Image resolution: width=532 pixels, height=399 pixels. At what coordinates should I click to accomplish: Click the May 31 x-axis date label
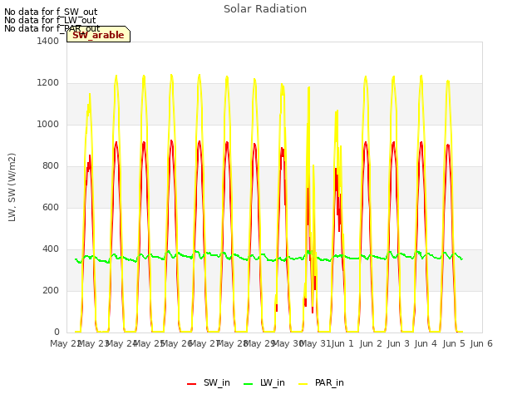pyautogui.click(x=316, y=343)
